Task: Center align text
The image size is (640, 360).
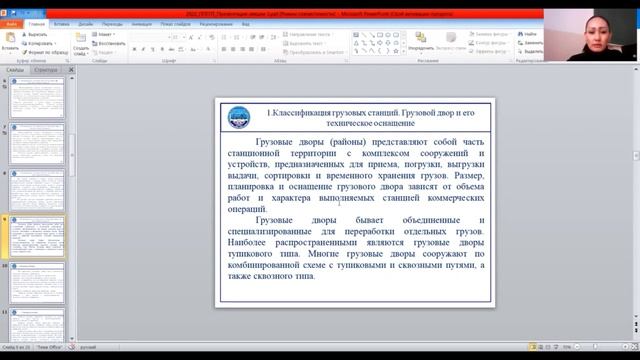Action: tap(233, 49)
